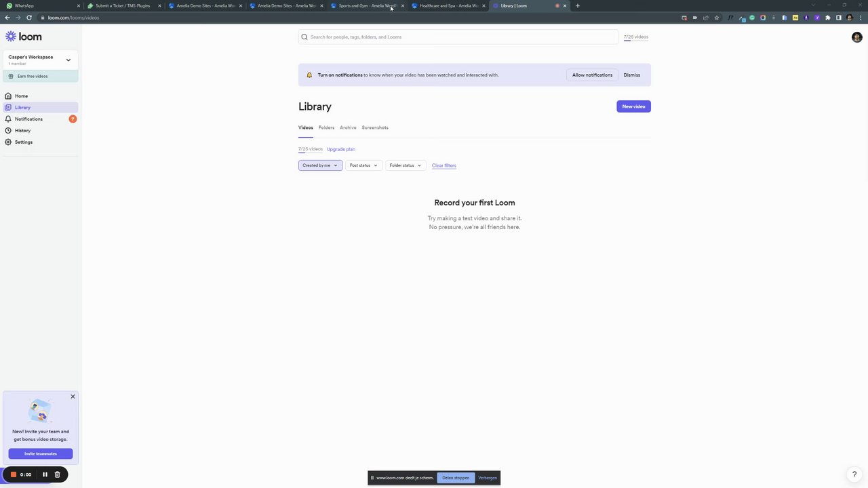Click the Allow notifications button
This screenshot has width=868, height=488.
tap(592, 75)
